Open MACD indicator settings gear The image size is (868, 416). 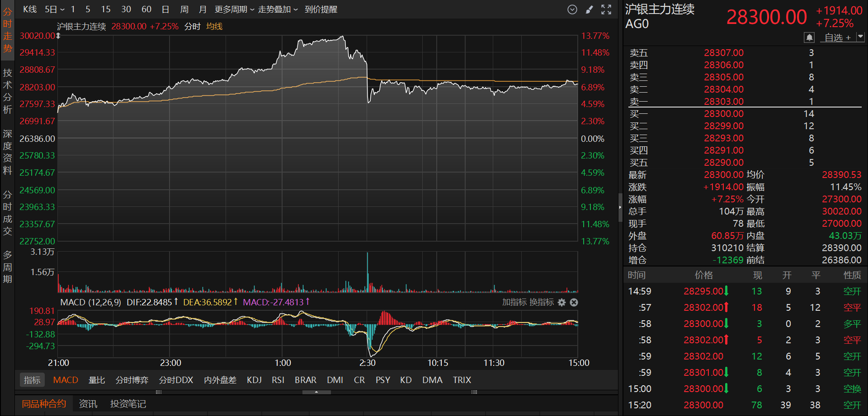[561, 302]
